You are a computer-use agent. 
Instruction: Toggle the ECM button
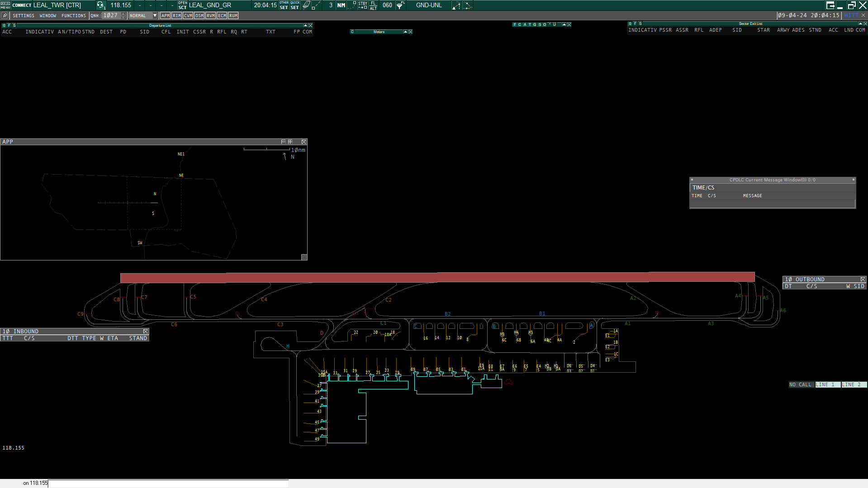(x=222, y=15)
